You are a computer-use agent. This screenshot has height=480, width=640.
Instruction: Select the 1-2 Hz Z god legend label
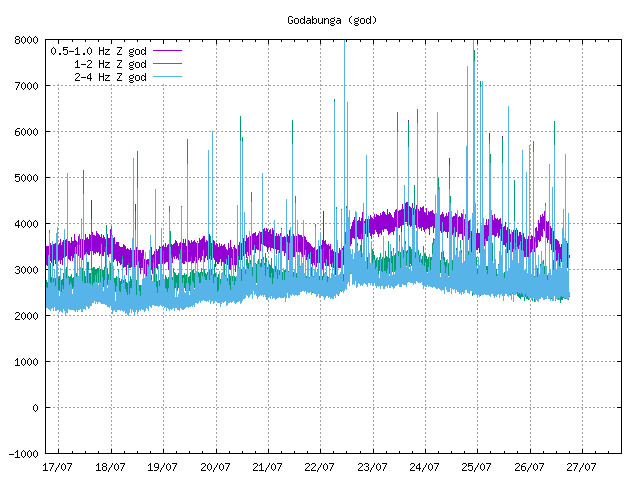tap(110, 64)
